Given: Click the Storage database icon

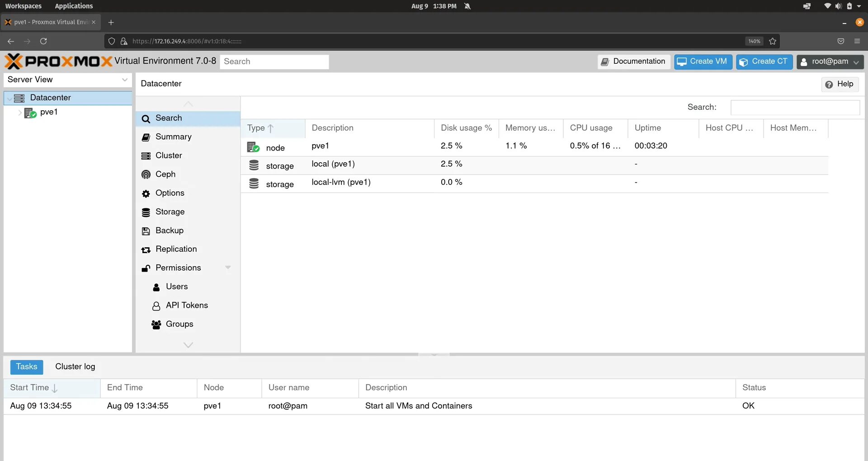Looking at the screenshot, I should coord(146,212).
